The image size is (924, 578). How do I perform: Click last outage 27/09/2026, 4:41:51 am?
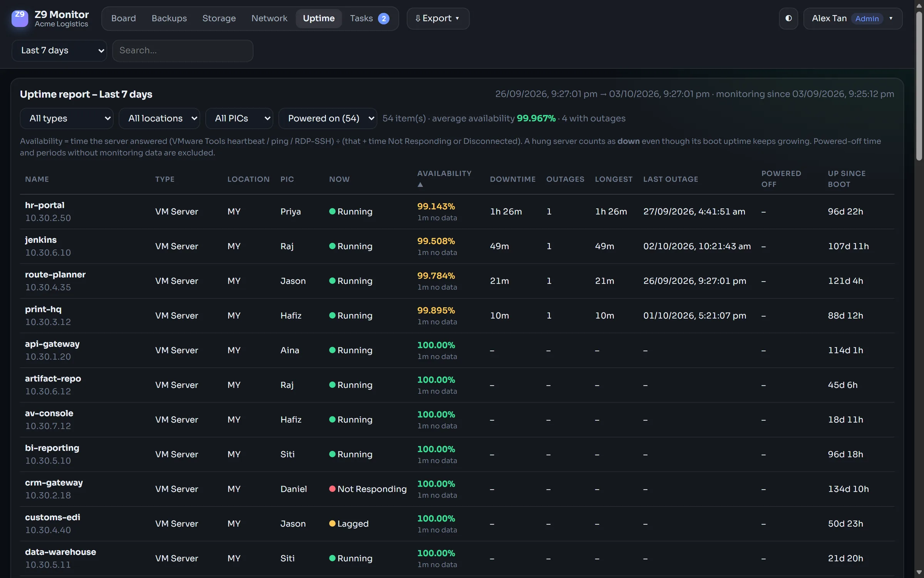click(694, 212)
